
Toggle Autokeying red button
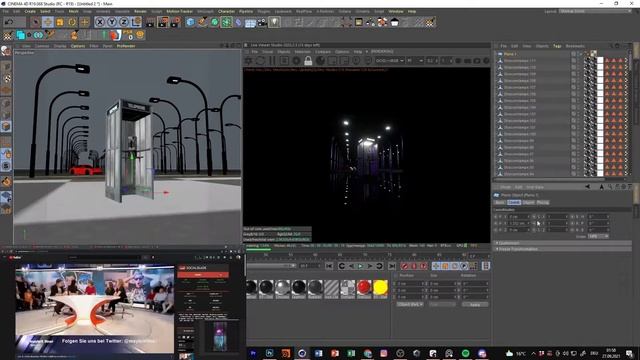click(414, 266)
